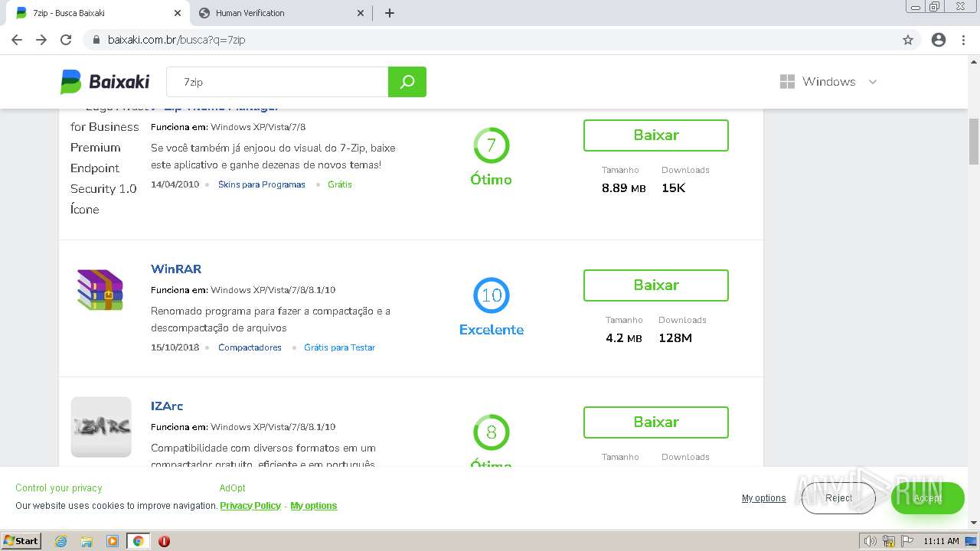Open Chrome profile account icon

click(x=939, y=40)
